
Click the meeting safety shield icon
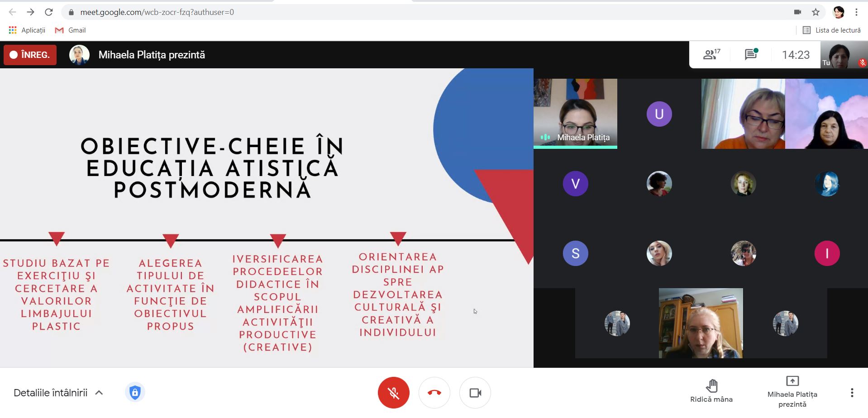135,392
